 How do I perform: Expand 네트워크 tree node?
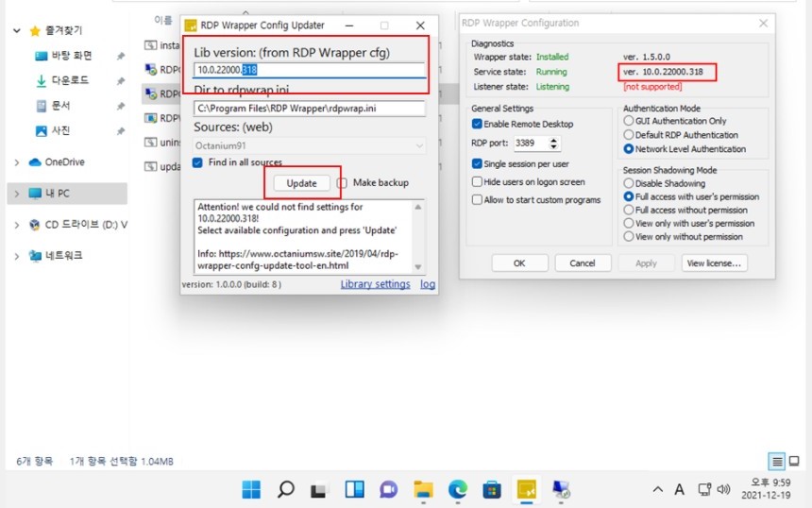tap(17, 256)
